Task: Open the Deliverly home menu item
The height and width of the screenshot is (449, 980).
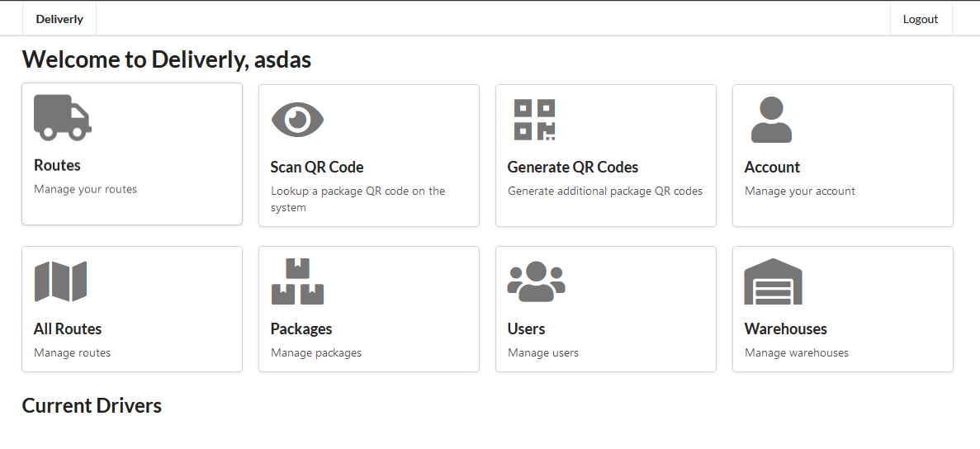Action: 59,19
